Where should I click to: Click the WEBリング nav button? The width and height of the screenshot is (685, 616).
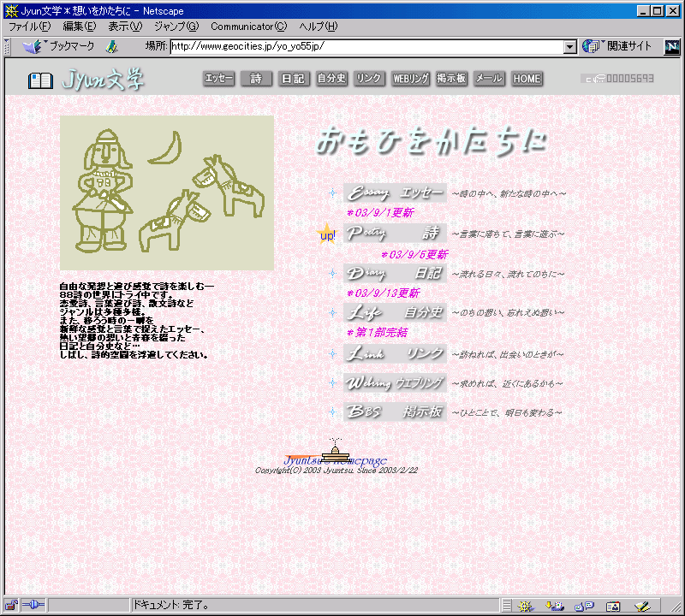coord(410,79)
